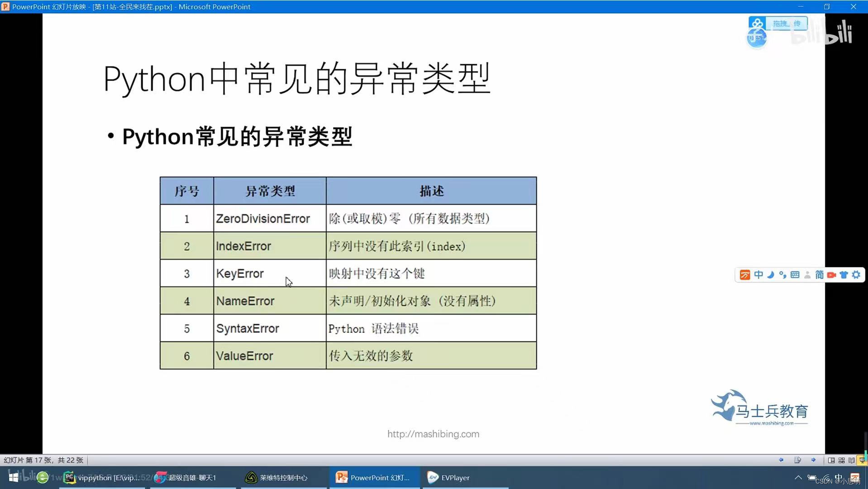
Task: Open the http://mashibing.com link
Action: point(433,434)
